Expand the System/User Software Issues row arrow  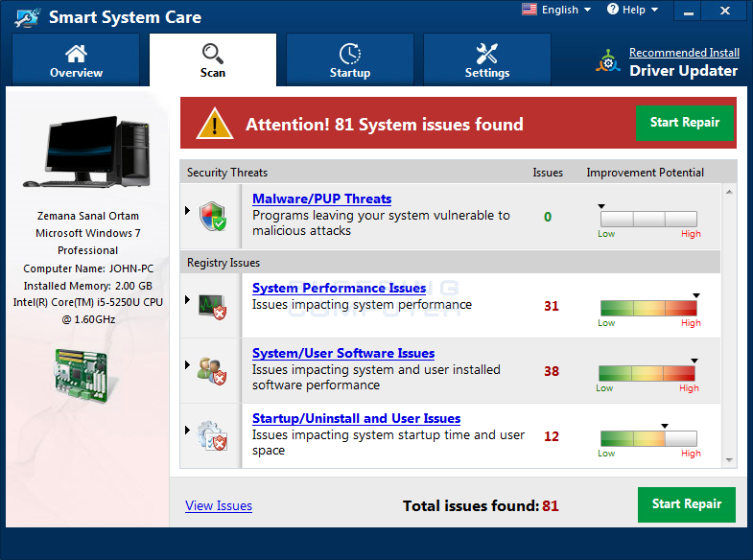tap(188, 364)
